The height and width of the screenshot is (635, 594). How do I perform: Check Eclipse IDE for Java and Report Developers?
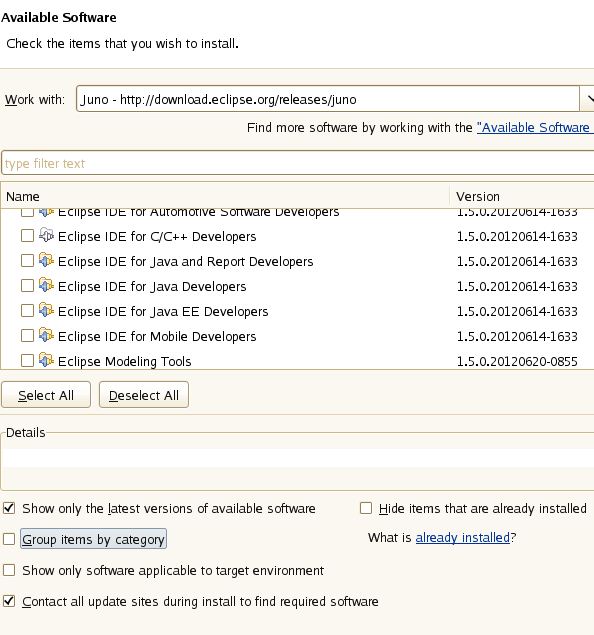point(27,261)
